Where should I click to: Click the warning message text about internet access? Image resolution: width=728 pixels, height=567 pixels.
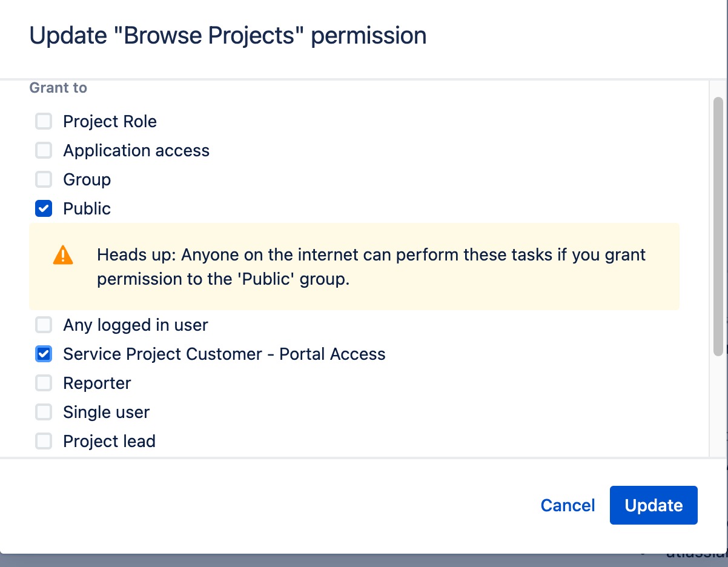[x=372, y=267]
